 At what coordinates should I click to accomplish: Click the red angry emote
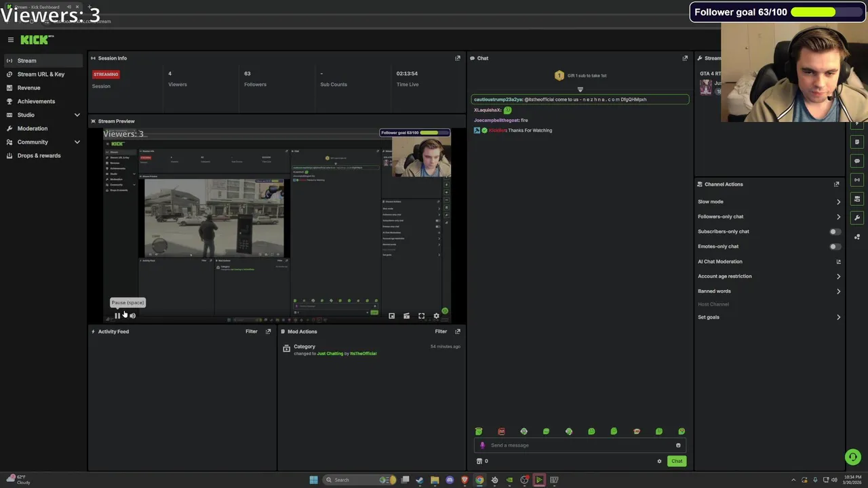(501, 431)
